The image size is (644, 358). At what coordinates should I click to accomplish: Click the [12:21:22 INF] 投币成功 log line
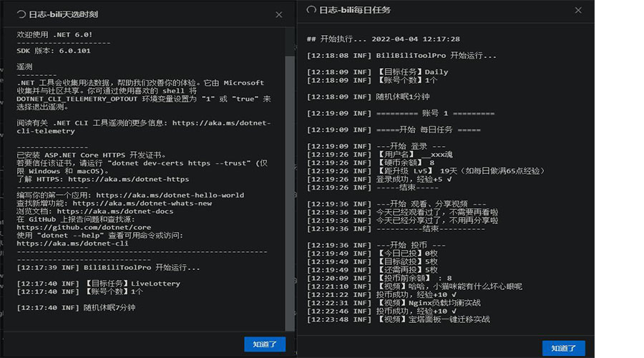381,295
